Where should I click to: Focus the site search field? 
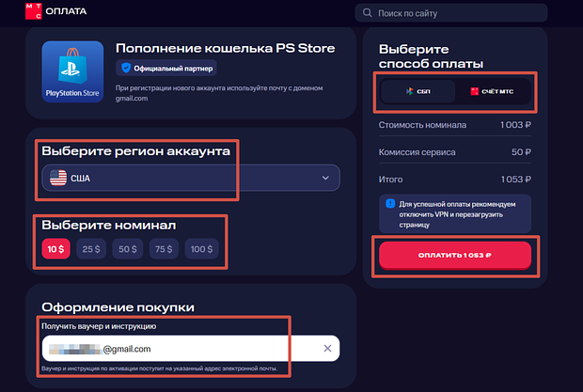[x=451, y=13]
